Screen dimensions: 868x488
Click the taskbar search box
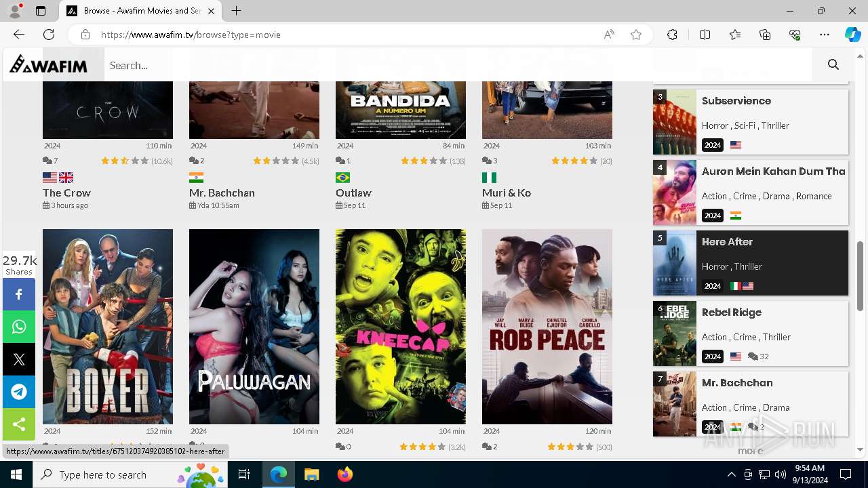pos(130,474)
